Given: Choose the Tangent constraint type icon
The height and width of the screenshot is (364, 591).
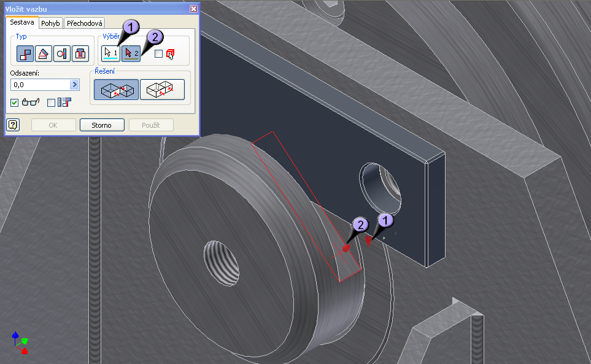Looking at the screenshot, I should coord(62,54).
